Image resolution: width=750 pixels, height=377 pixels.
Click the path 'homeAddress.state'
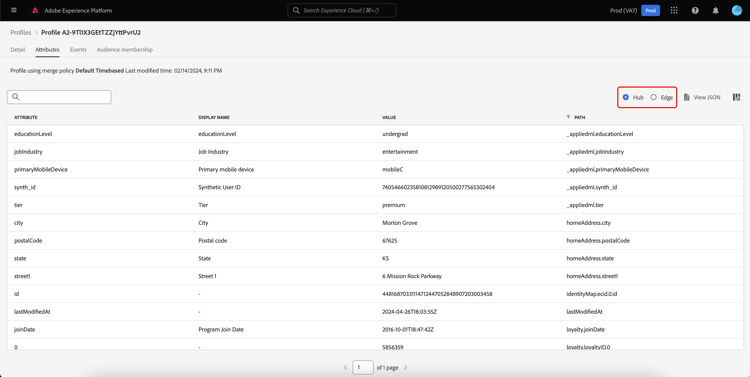590,258
